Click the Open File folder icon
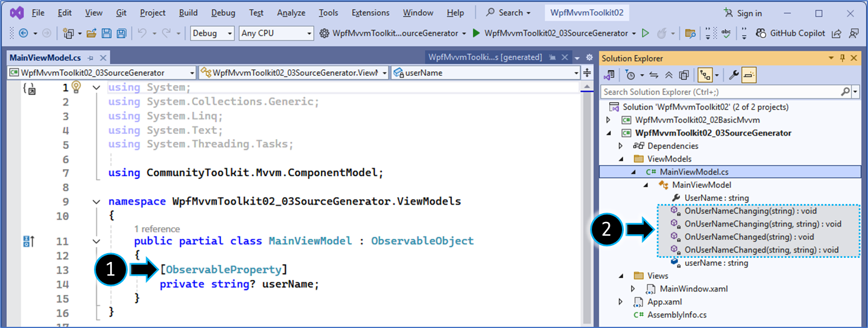Image resolution: width=868 pixels, height=328 pixels. pos(91,34)
